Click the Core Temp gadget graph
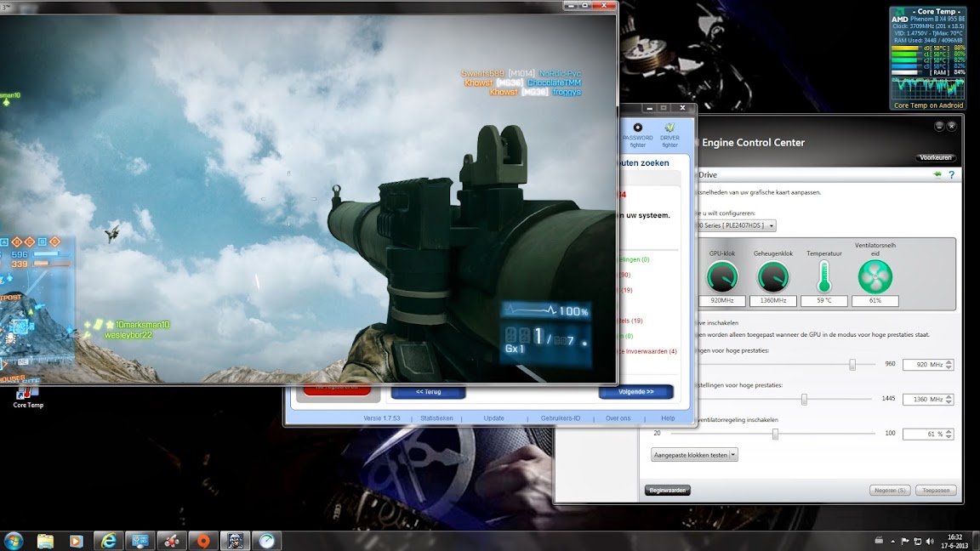The image size is (980, 551). pos(927,88)
